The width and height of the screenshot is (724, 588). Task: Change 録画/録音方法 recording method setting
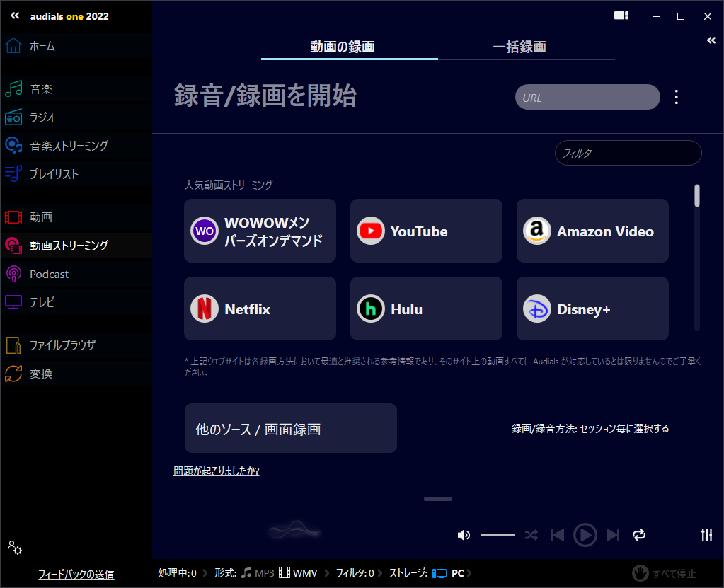point(590,429)
